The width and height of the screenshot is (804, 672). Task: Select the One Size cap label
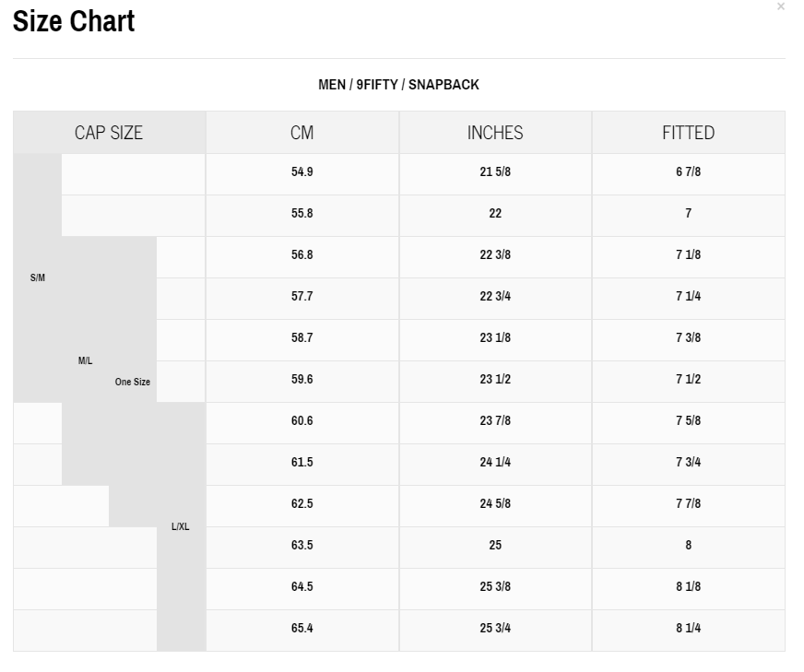pyautogui.click(x=133, y=382)
